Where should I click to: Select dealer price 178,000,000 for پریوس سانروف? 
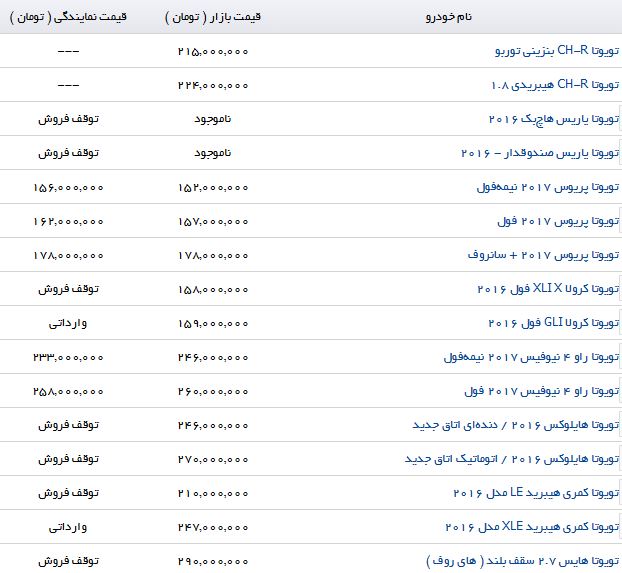click(68, 256)
